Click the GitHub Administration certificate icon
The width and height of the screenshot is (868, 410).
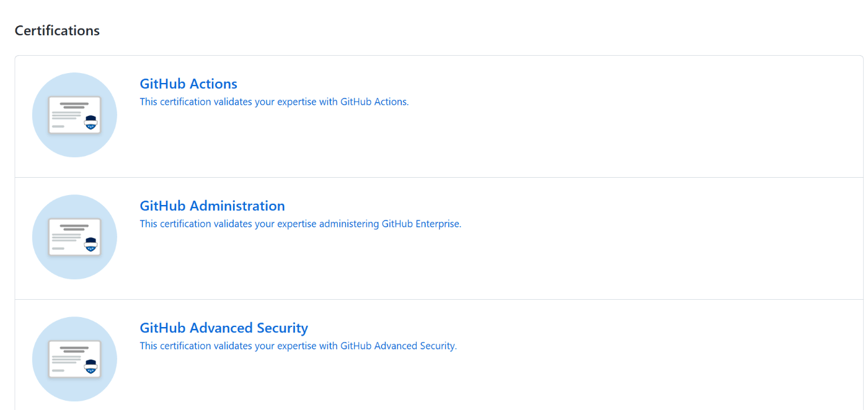[74, 237]
